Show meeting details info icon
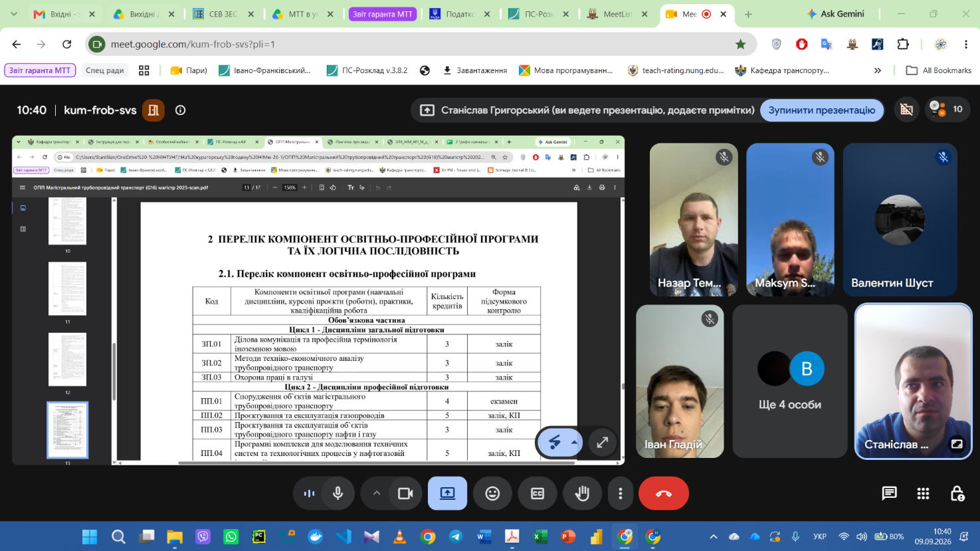This screenshot has width=980, height=551. 180,110
